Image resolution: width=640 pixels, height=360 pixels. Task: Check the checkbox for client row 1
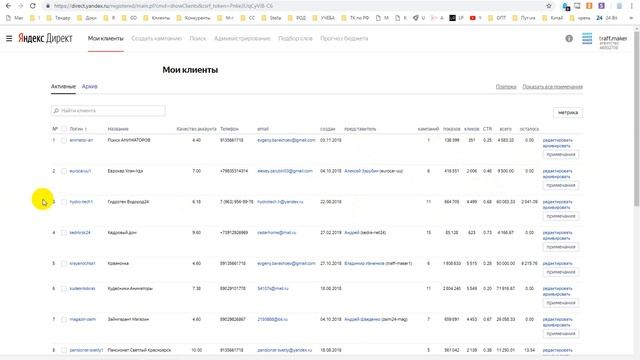tap(64, 140)
